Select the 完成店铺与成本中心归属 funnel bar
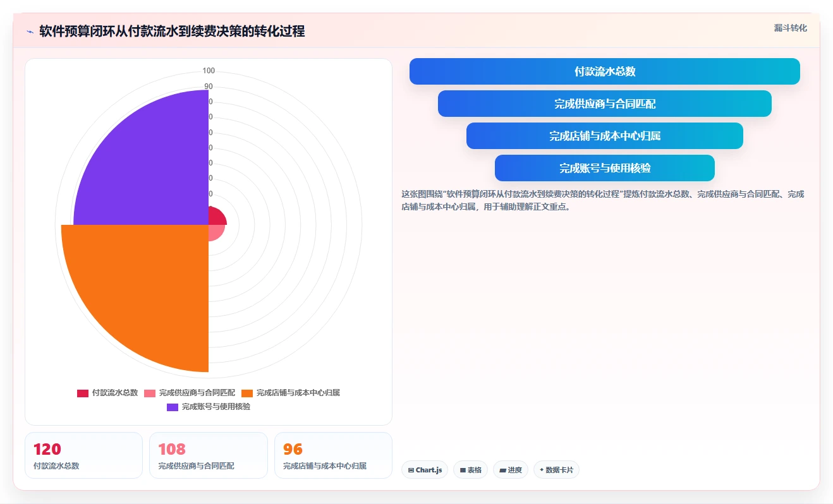The width and height of the screenshot is (833, 504). click(604, 136)
